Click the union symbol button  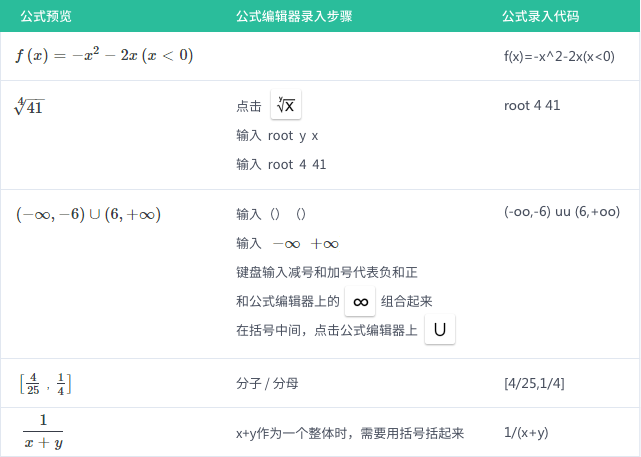[440, 330]
